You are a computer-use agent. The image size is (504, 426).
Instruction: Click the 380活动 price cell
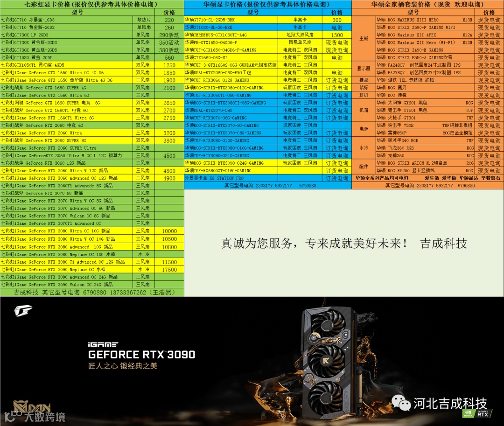coord(169,50)
